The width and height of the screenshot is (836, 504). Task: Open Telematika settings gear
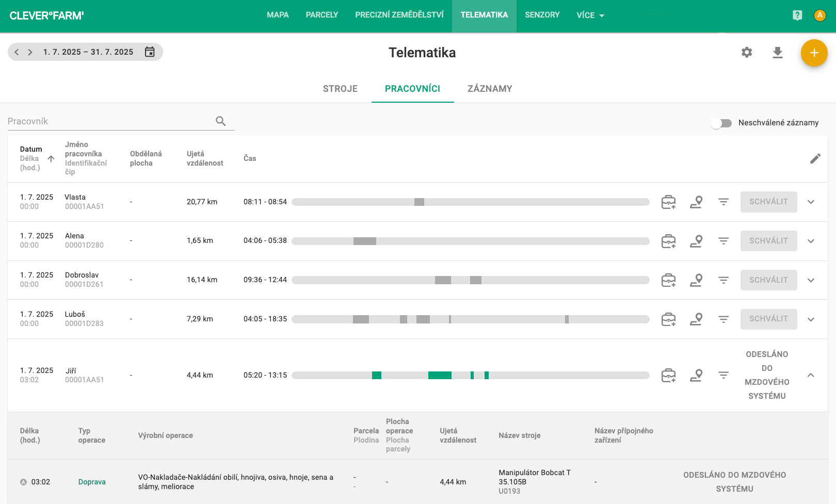(747, 53)
